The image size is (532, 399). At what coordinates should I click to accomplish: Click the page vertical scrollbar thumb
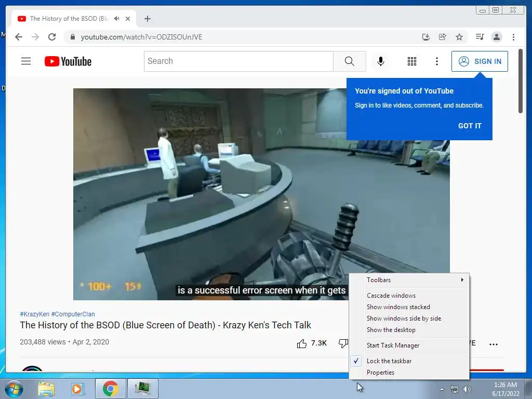[x=521, y=81]
